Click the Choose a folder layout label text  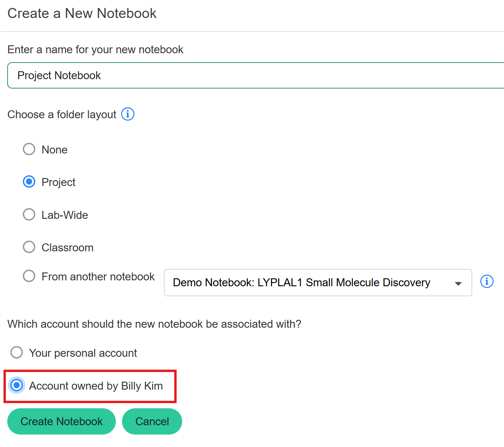pos(62,114)
